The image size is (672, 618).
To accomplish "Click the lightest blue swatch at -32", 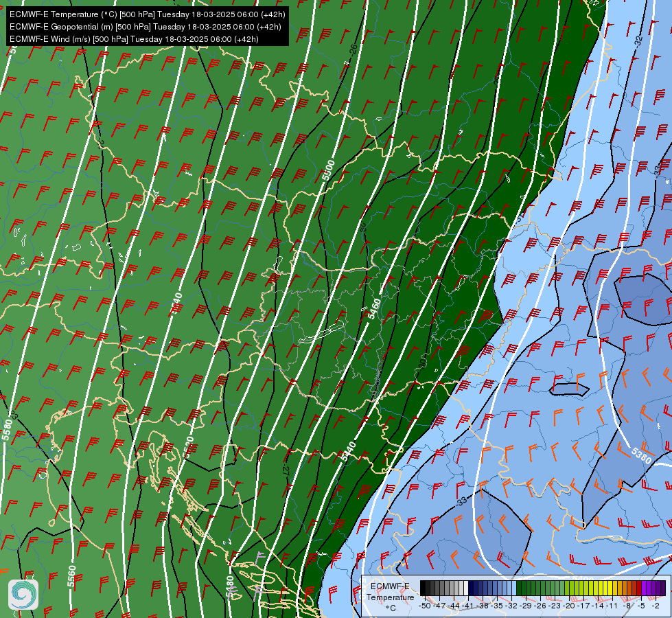I will click(x=514, y=588).
